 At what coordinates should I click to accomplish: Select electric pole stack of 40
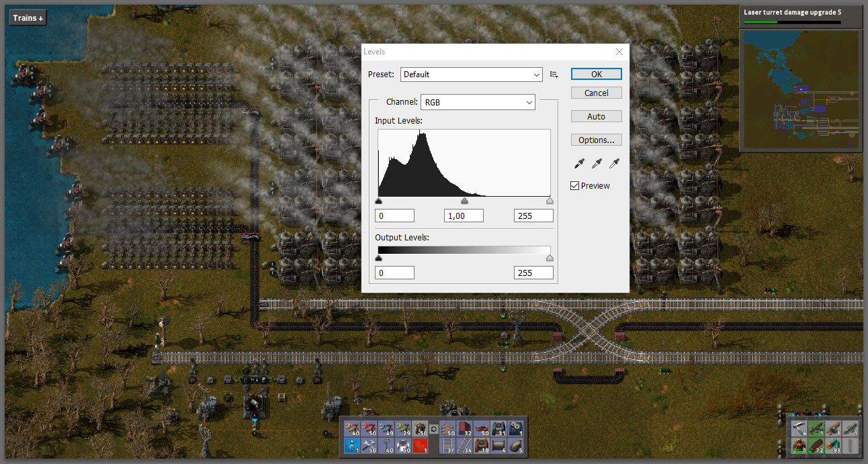[x=386, y=445]
